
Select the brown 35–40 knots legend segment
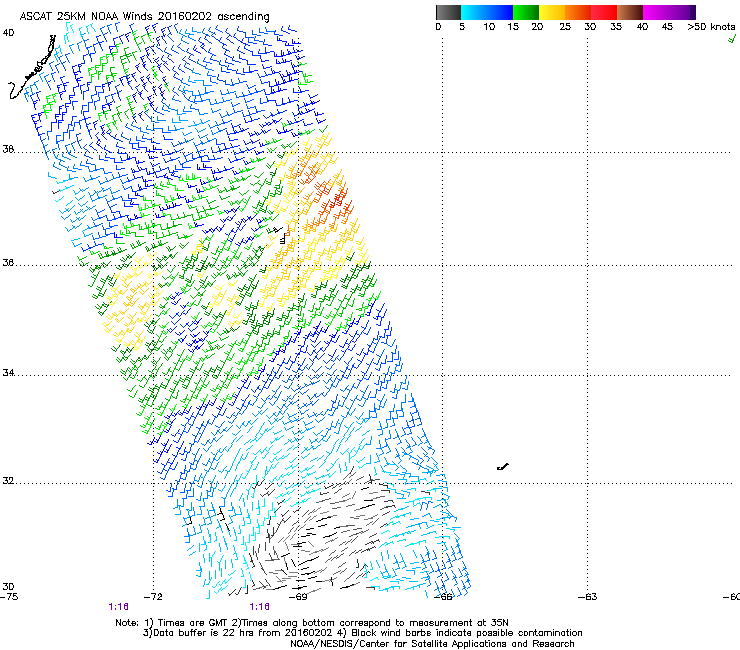630,12
